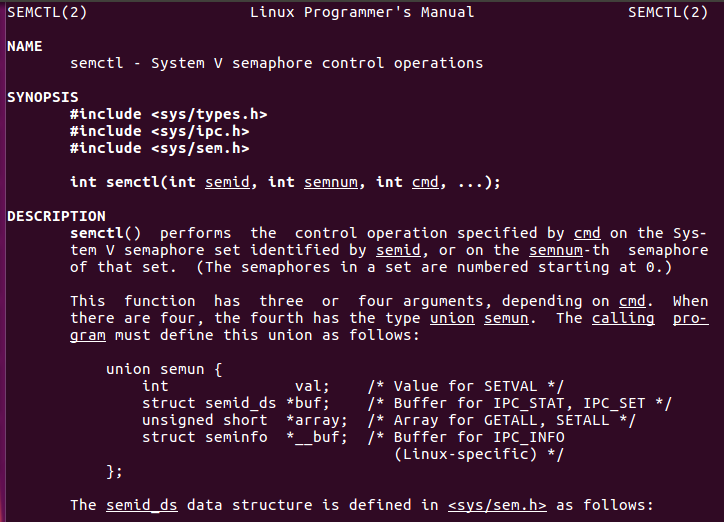This screenshot has height=522, width=724.
Task: Click the underlined word "calling"
Action: [x=622, y=318]
